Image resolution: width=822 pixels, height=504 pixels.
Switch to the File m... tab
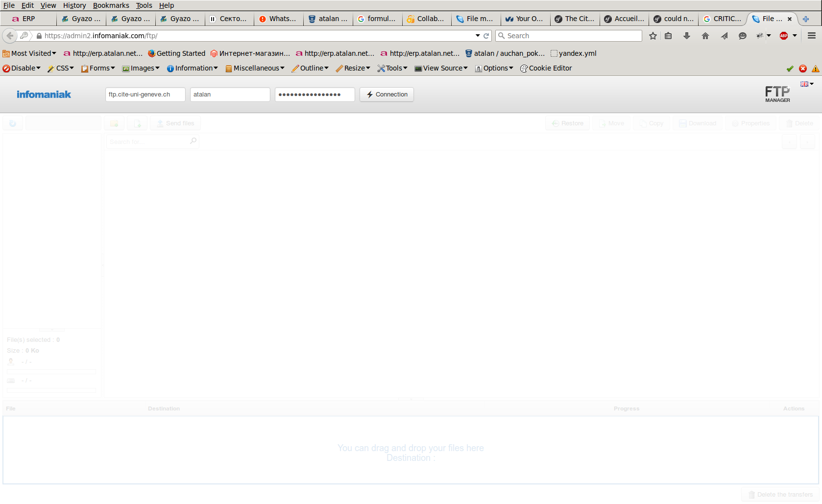point(476,19)
